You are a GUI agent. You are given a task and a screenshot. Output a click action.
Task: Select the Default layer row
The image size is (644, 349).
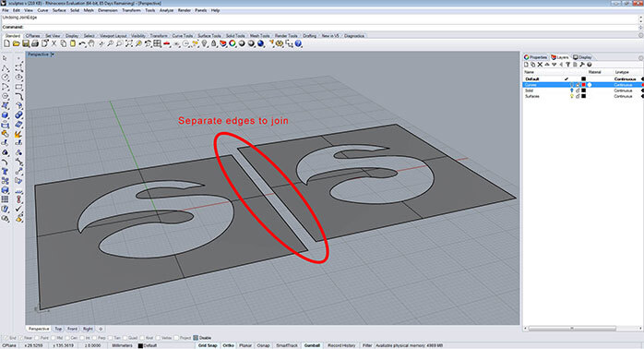point(583,78)
